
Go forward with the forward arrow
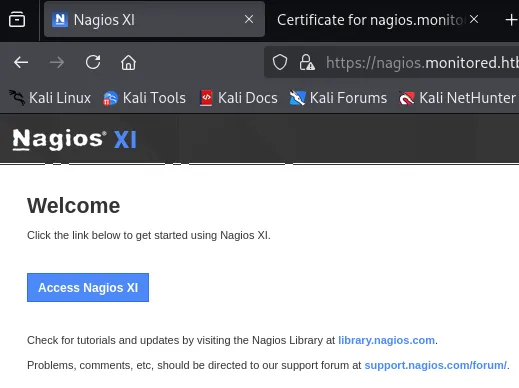click(57, 62)
